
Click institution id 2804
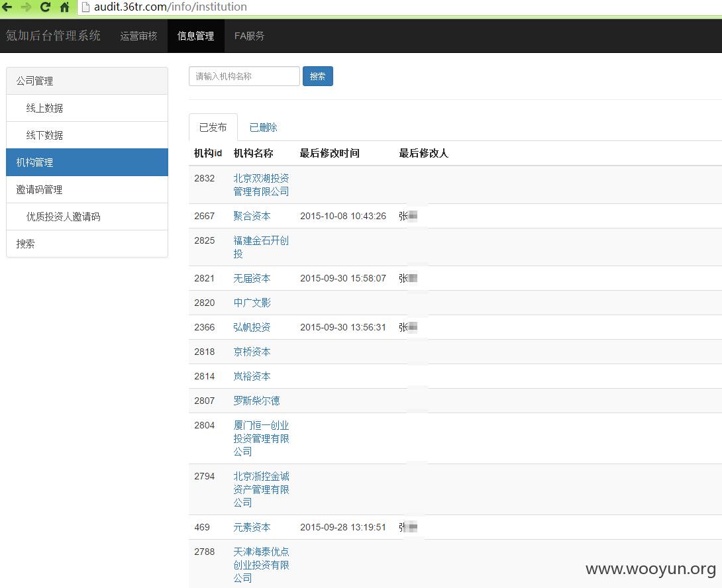[205, 425]
